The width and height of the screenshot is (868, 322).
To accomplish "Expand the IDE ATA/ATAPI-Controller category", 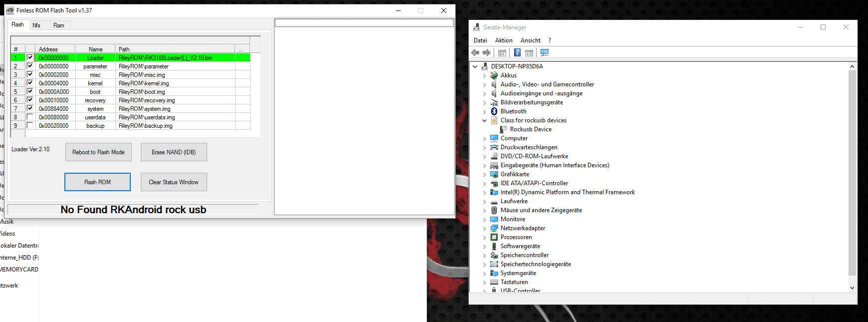I will (484, 183).
